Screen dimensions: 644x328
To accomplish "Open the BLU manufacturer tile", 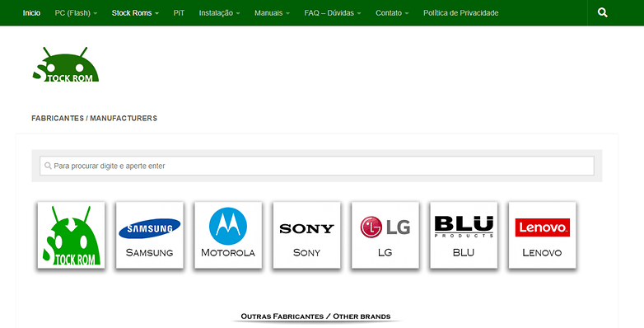I will pos(464,235).
